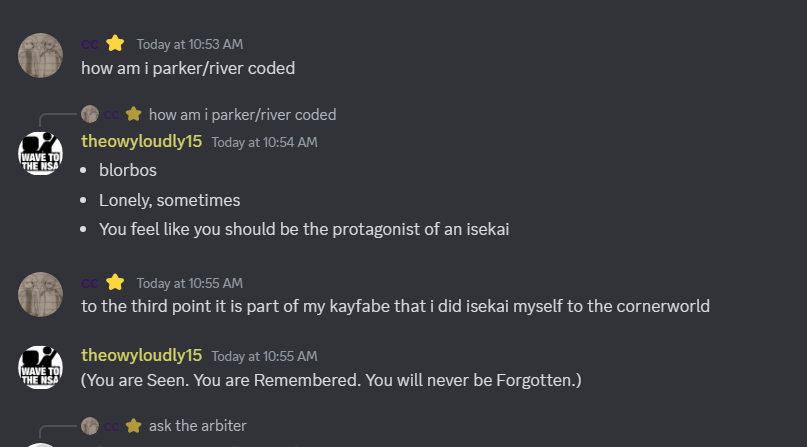Click the star badge beside the 10:55 kayfabe message
Viewport: 807px width, 447px height.
(x=115, y=283)
